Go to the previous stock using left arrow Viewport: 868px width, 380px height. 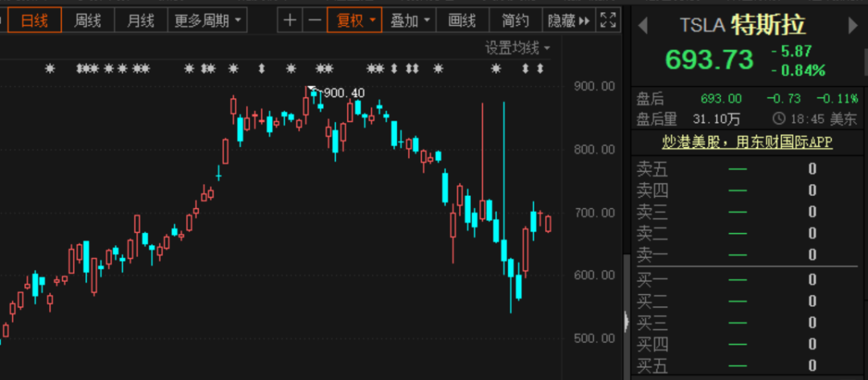[643, 26]
